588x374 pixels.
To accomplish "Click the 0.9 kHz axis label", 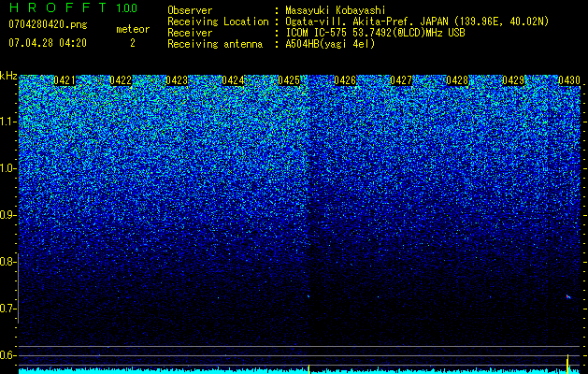I will [7, 215].
